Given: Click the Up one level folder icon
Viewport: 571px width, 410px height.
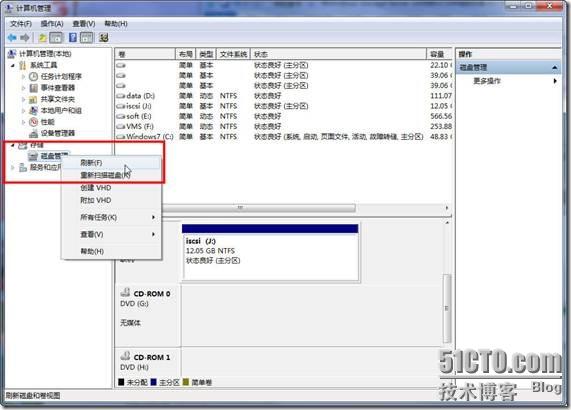Looking at the screenshot, I should pyautogui.click(x=43, y=38).
